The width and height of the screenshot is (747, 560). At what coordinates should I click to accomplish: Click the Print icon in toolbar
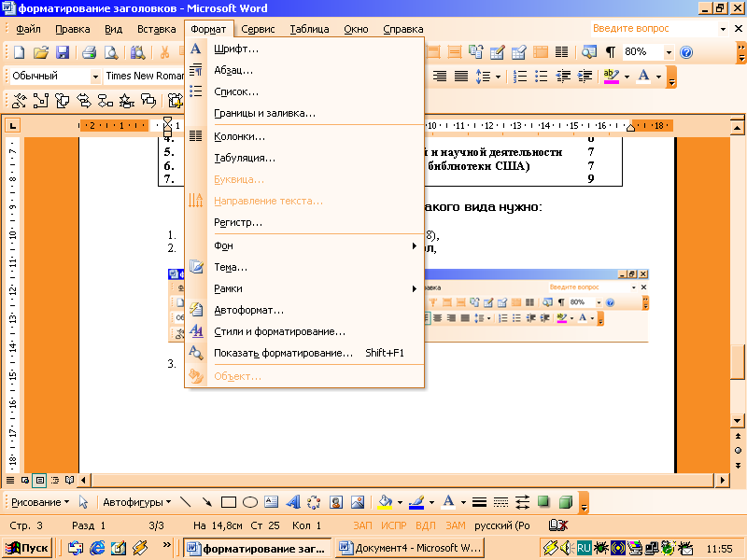(x=89, y=52)
